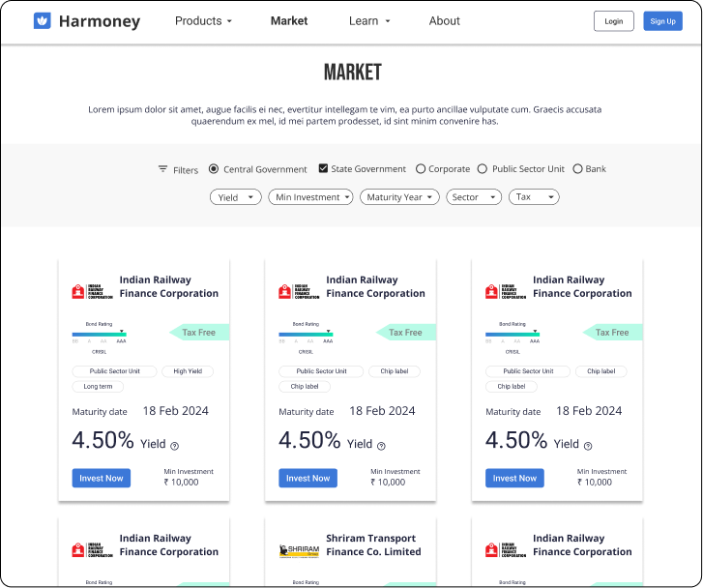Click the IRFC logo on the middle top card
703x588 pixels.
[x=299, y=291]
